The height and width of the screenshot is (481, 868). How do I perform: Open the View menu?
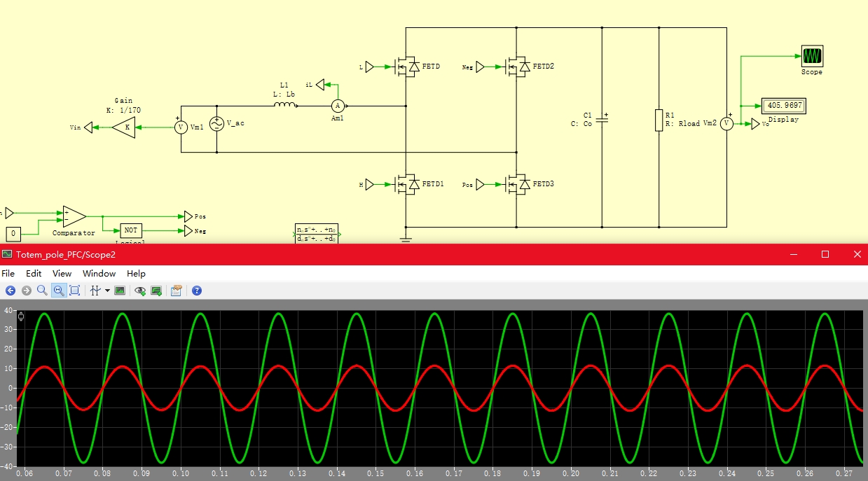click(x=62, y=274)
